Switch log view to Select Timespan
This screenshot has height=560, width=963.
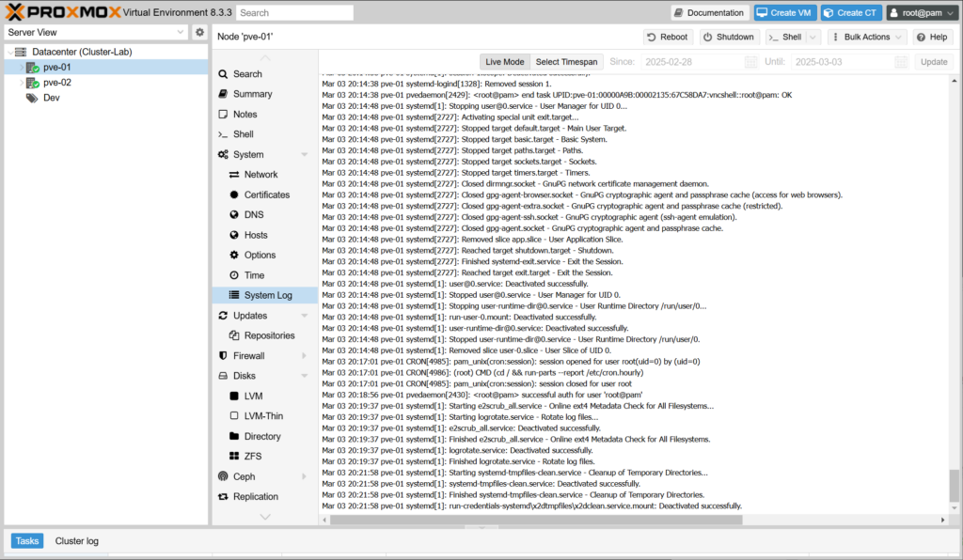pyautogui.click(x=566, y=62)
